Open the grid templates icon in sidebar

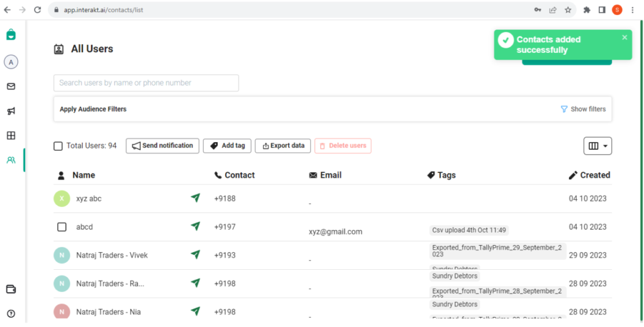click(11, 135)
